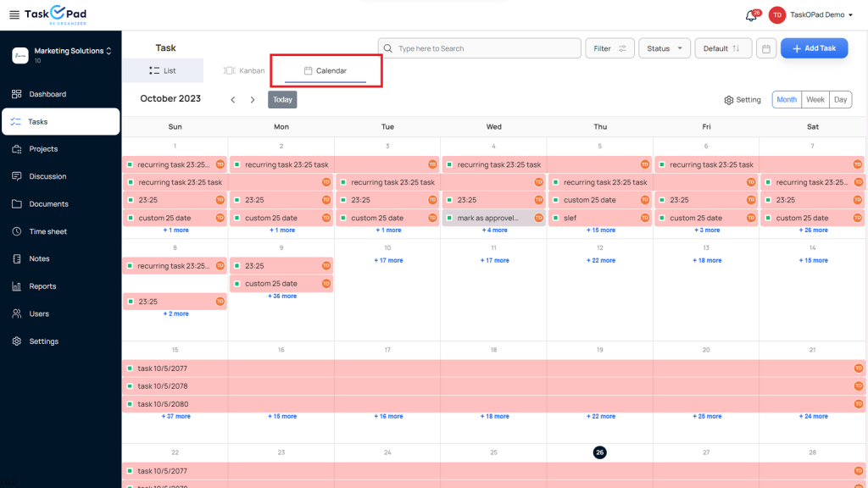868x488 pixels.
Task: Switch calendar to Day view
Action: point(840,99)
